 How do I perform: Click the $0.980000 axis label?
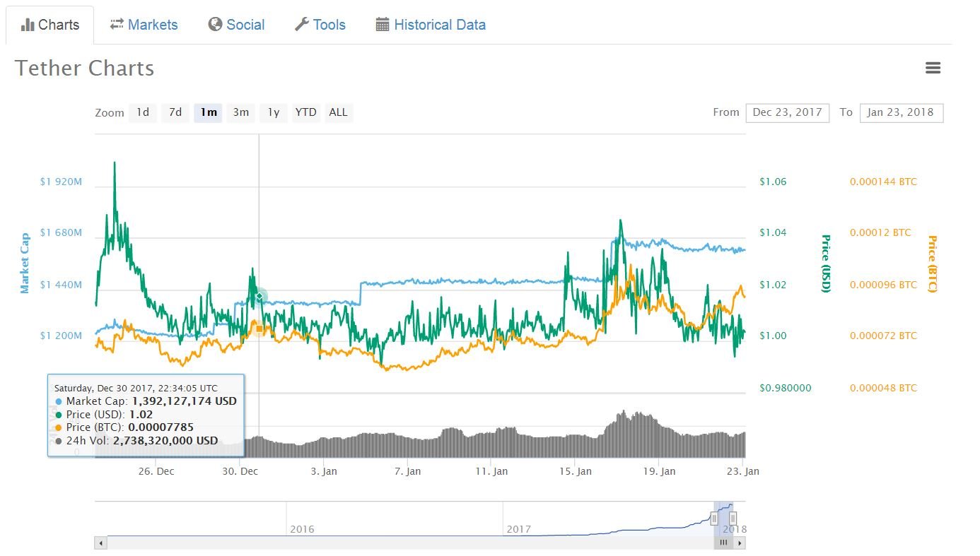[x=785, y=388]
